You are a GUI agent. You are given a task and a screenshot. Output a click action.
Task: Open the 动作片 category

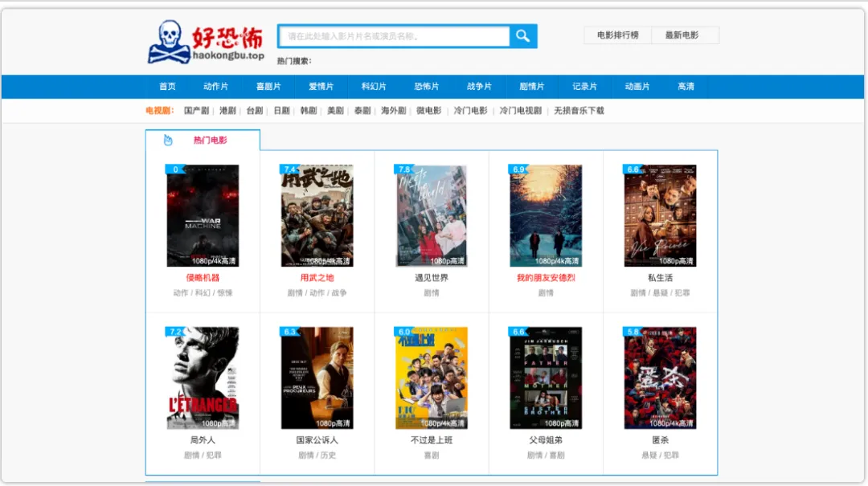pos(215,86)
